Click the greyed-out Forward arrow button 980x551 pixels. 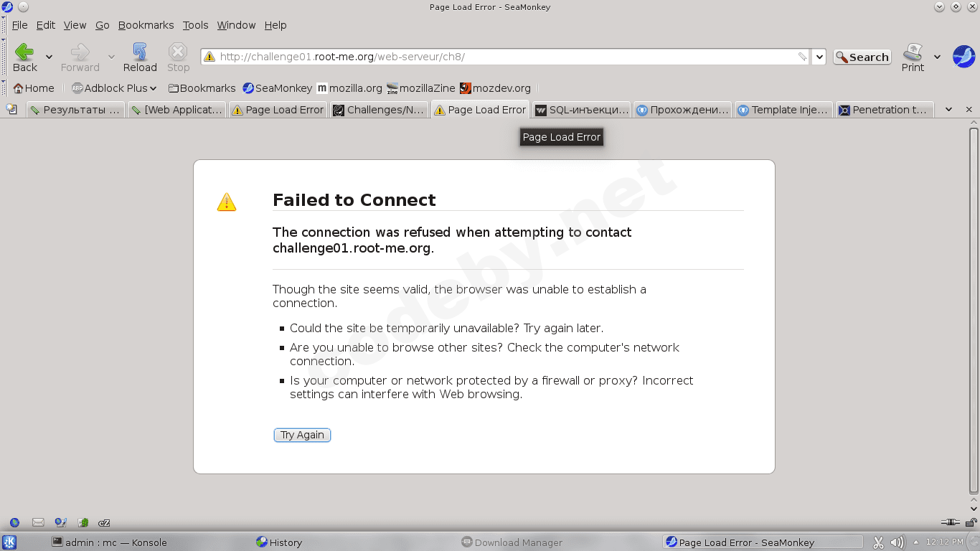pos(80,57)
